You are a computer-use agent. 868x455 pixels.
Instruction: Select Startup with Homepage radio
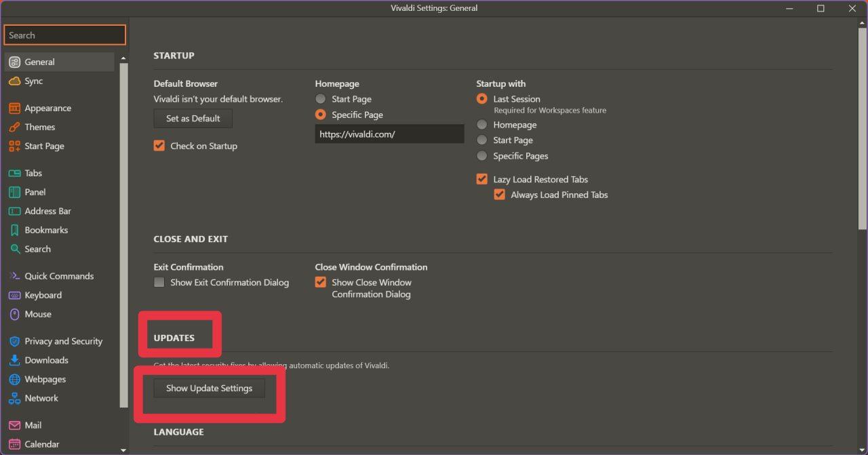482,125
